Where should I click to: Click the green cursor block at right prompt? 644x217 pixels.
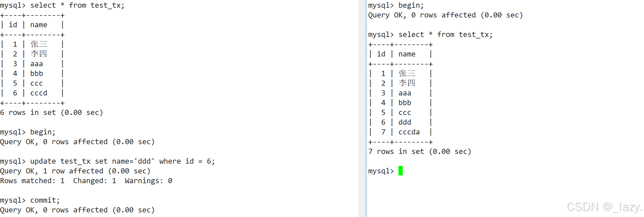click(x=400, y=171)
